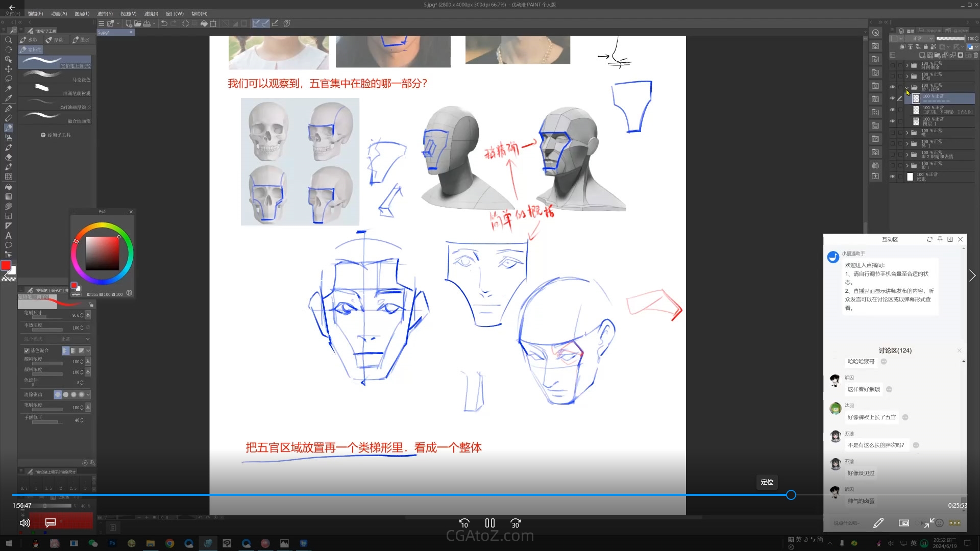Viewport: 980px width, 551px height.
Task: Open the 图层(L) menu
Action: pyautogui.click(x=82, y=14)
